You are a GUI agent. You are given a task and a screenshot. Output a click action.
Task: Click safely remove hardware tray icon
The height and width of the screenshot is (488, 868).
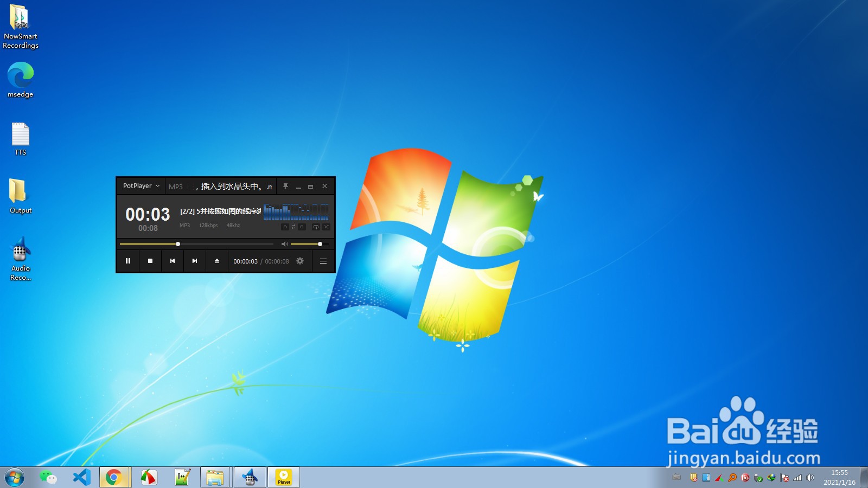pyautogui.click(x=758, y=478)
